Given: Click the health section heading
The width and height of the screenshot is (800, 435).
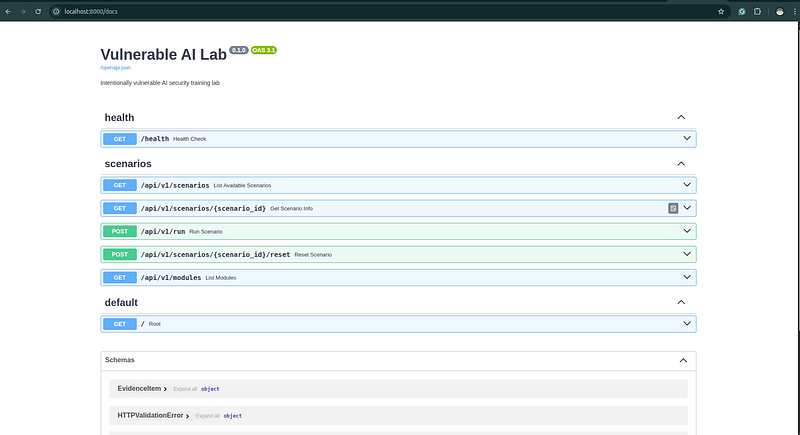Looking at the screenshot, I should click(119, 117).
